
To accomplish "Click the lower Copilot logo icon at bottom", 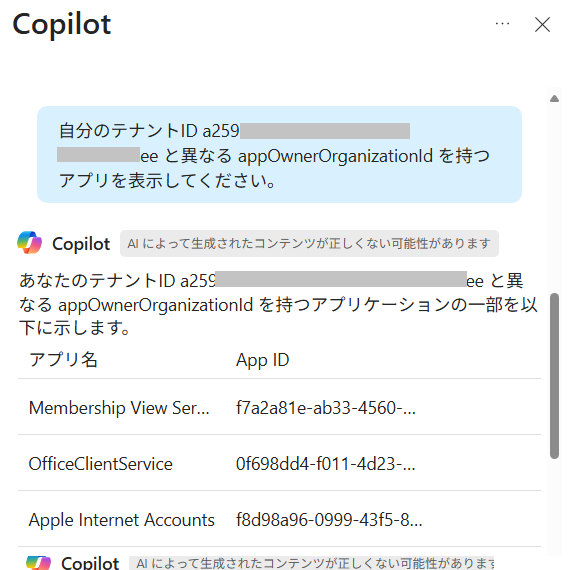I will pyautogui.click(x=39, y=562).
